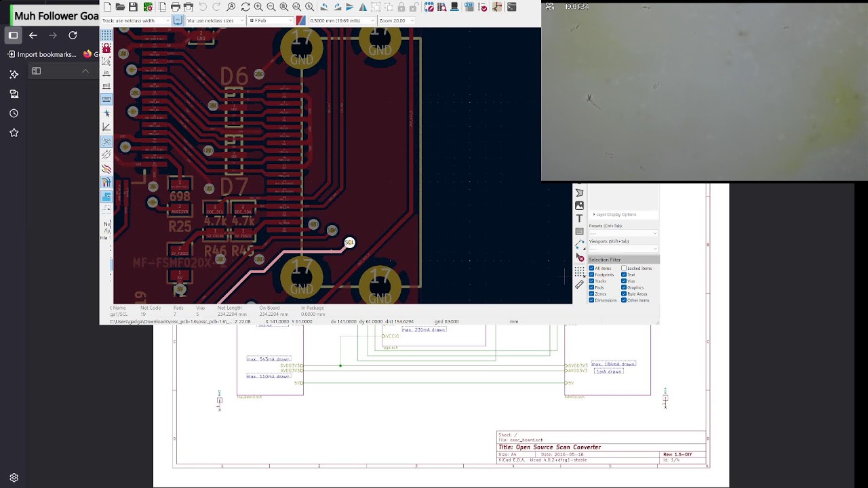Switch units to inches
This screenshot has width=868, height=488.
106,74
